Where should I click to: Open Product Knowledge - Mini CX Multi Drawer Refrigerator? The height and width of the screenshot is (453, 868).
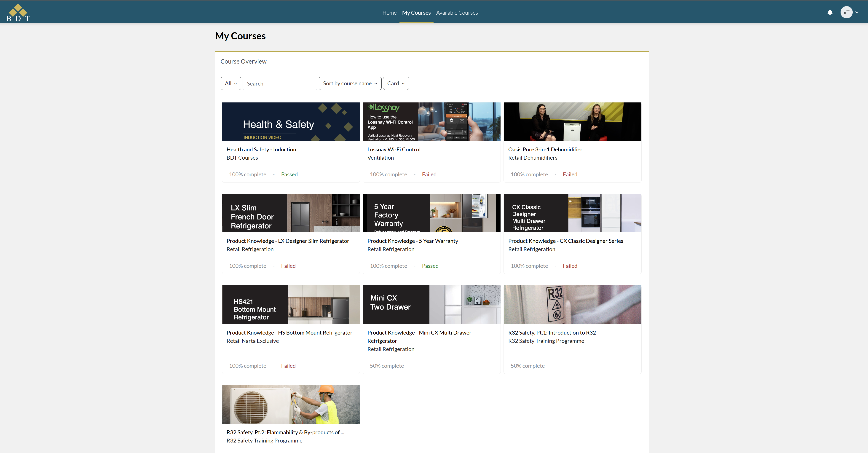419,337
